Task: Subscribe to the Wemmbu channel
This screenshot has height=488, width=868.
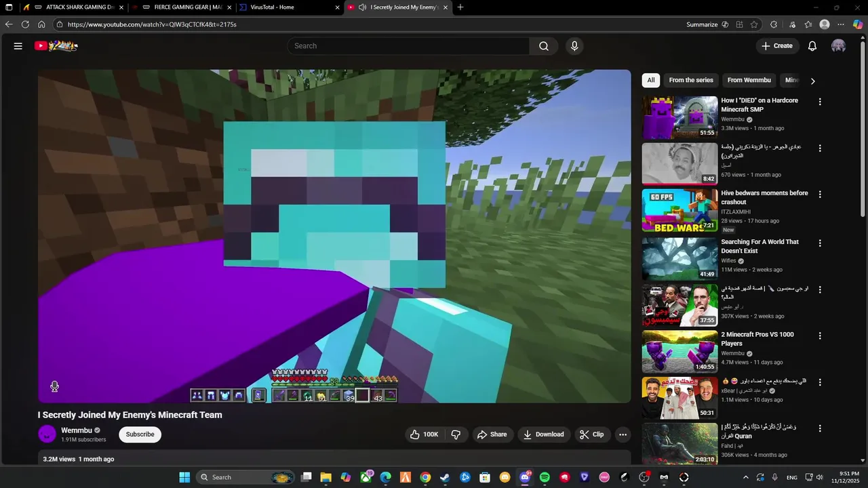Action: tap(140, 434)
